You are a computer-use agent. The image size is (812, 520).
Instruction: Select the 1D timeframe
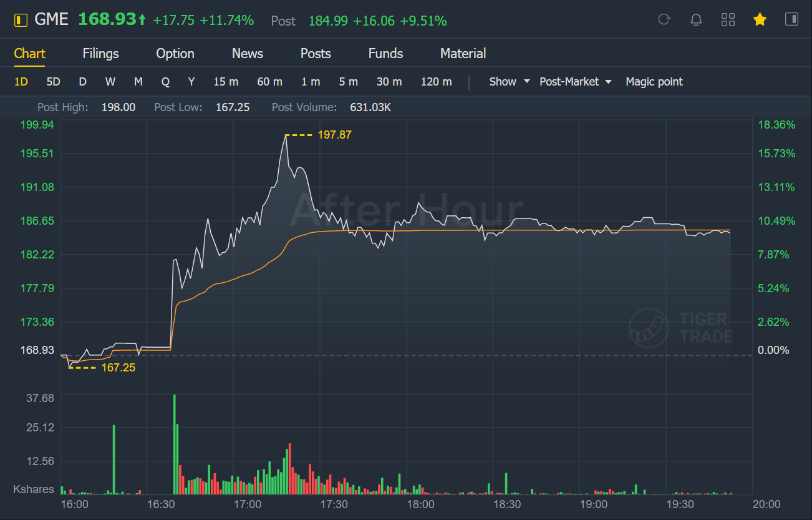point(21,82)
